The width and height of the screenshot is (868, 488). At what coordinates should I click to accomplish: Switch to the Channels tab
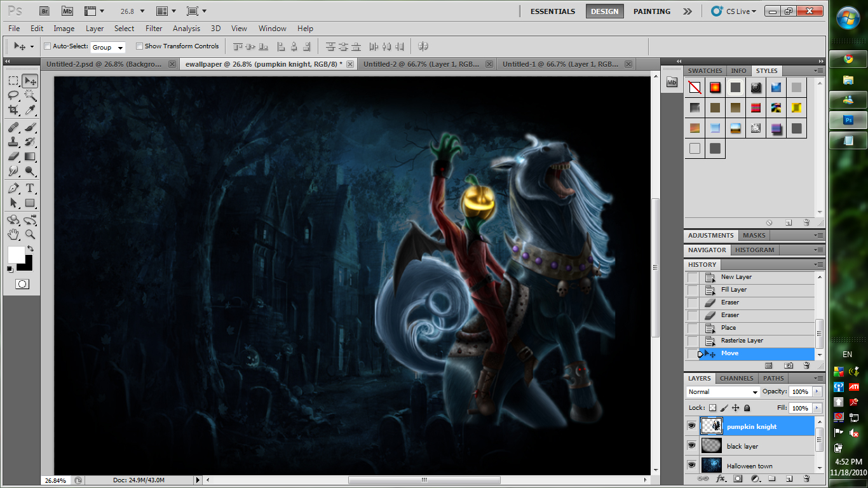(x=736, y=378)
